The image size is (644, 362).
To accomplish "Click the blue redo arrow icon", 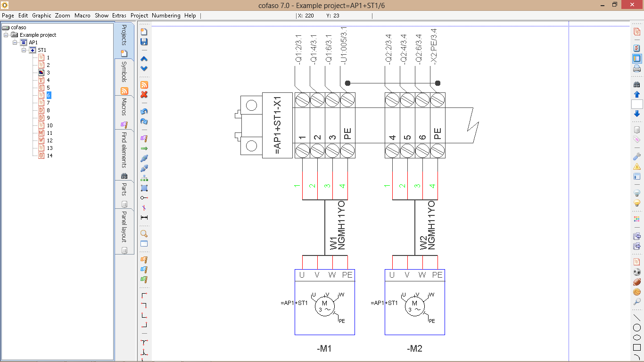I will click(144, 121).
